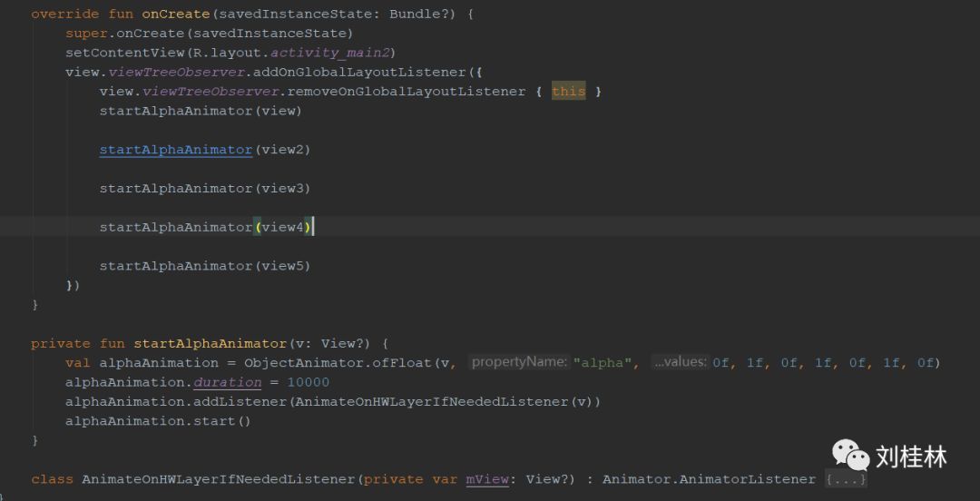Click 'AnimateOnHWLayerIfNeededListener' in class declaration
The width and height of the screenshot is (980, 501).
pos(219,479)
